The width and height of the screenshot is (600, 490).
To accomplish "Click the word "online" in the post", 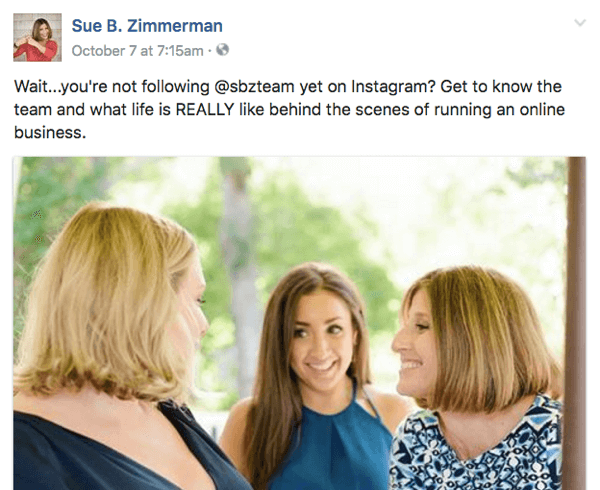I will pos(554,110).
